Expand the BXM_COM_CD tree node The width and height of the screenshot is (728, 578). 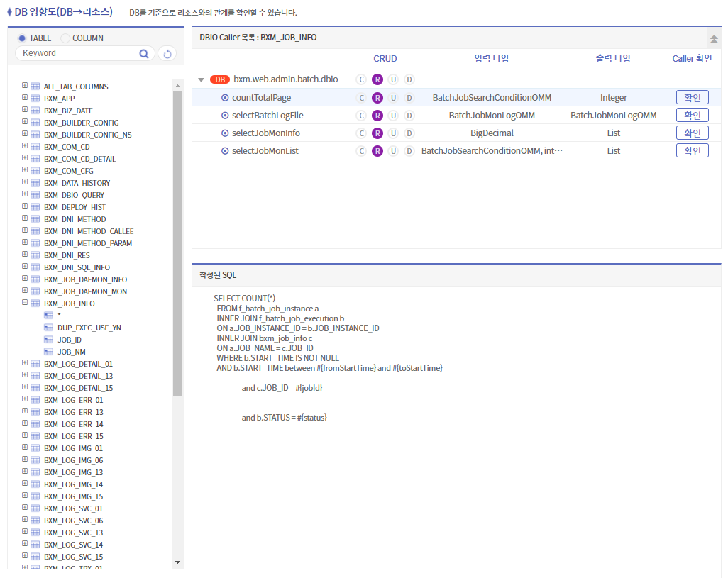tap(25, 145)
